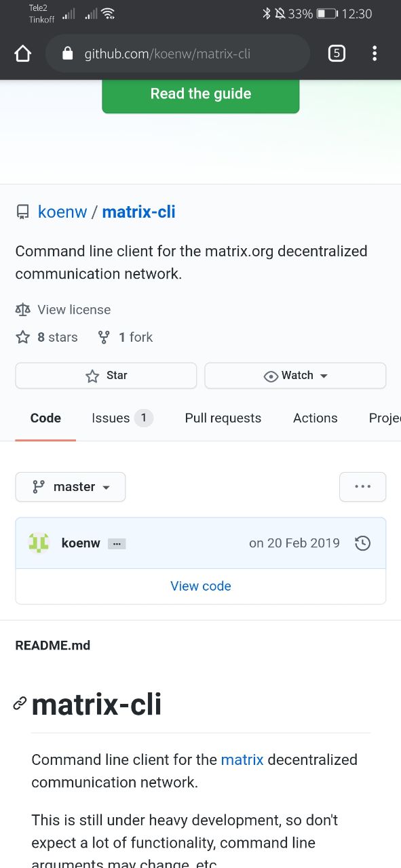The width and height of the screenshot is (401, 868).
Task: Click the koenw avatar in the commit box
Action: [x=39, y=543]
